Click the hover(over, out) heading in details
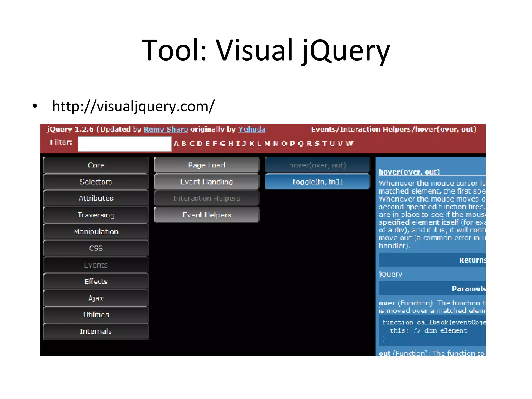This screenshot has height=399, width=532. 409,172
